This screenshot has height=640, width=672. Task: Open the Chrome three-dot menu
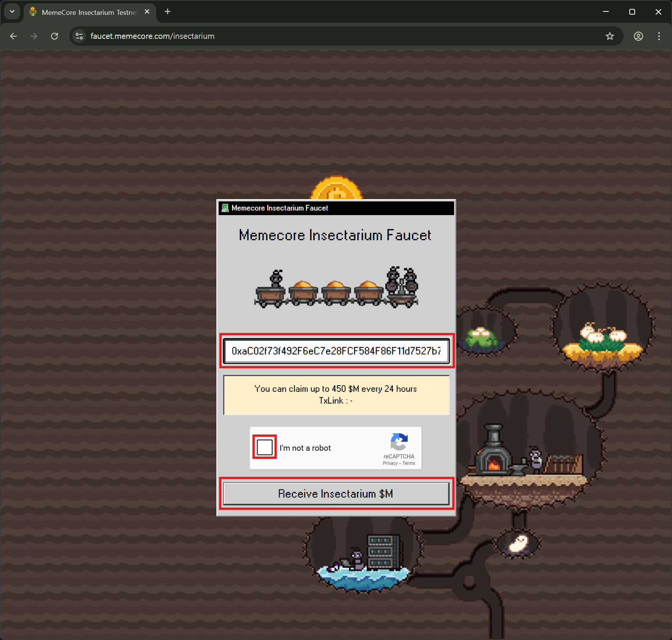[659, 36]
